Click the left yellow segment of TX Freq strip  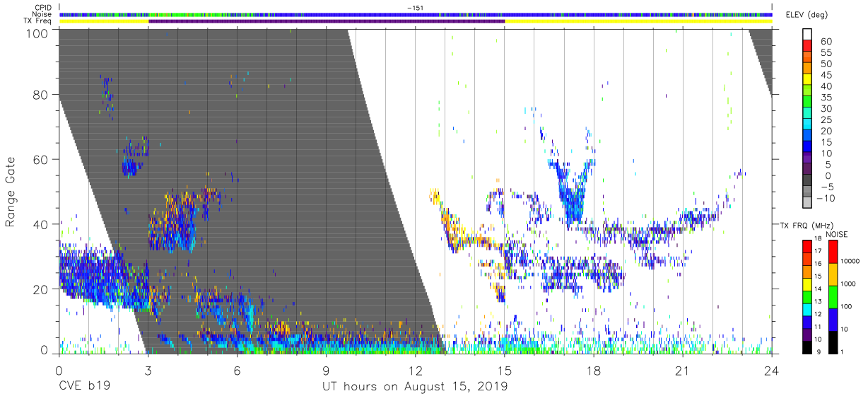click(104, 21)
